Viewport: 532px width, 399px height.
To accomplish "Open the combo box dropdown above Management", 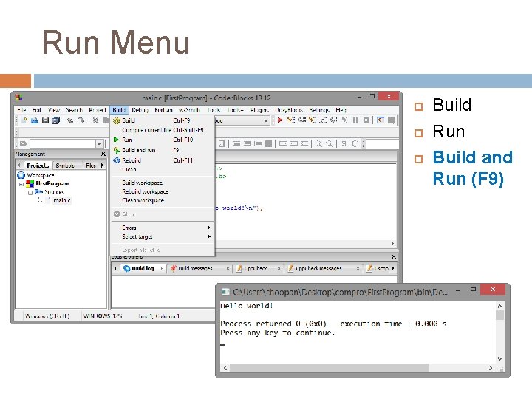I will click(100, 143).
